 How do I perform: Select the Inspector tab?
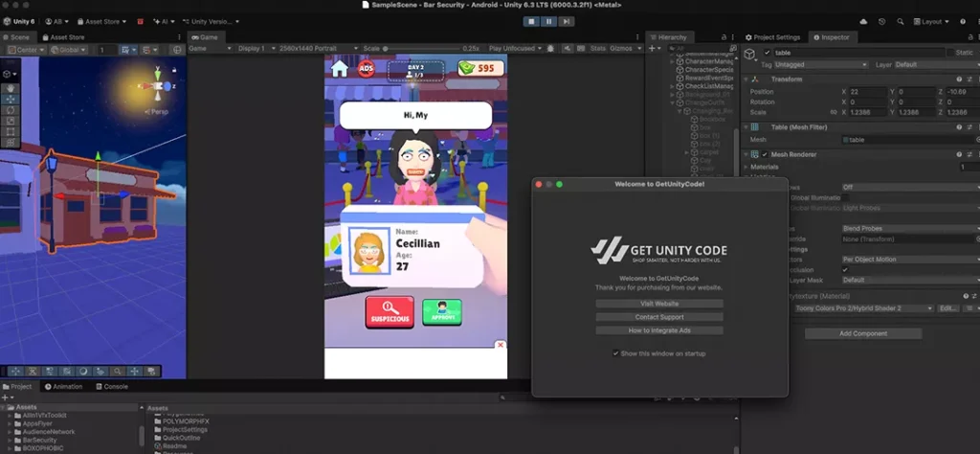pos(832,37)
